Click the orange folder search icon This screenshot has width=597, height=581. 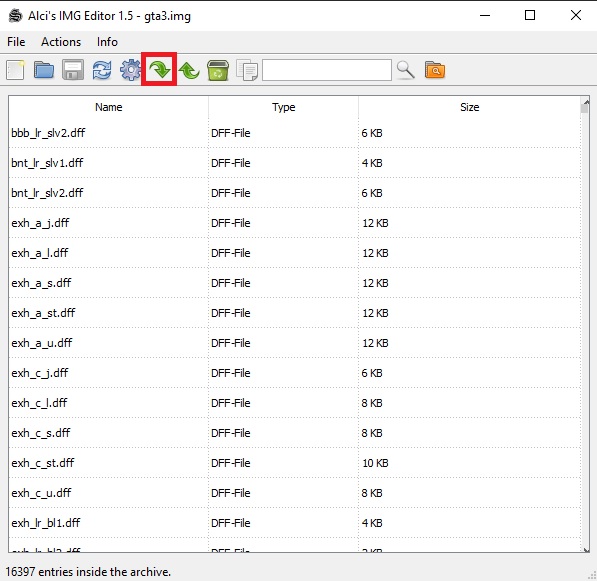click(435, 70)
